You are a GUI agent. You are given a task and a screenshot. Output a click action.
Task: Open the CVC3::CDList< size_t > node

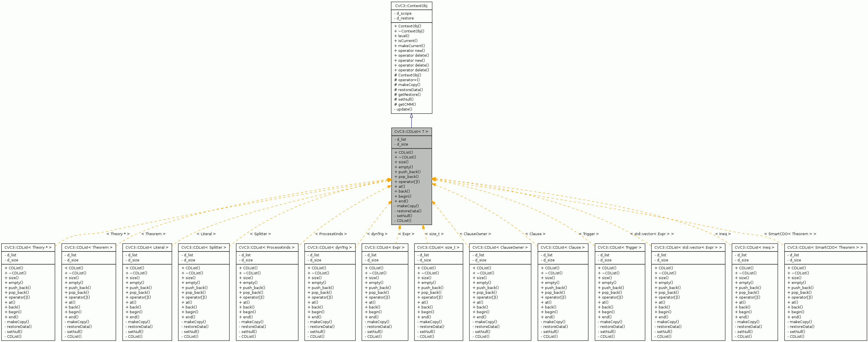pos(439,247)
